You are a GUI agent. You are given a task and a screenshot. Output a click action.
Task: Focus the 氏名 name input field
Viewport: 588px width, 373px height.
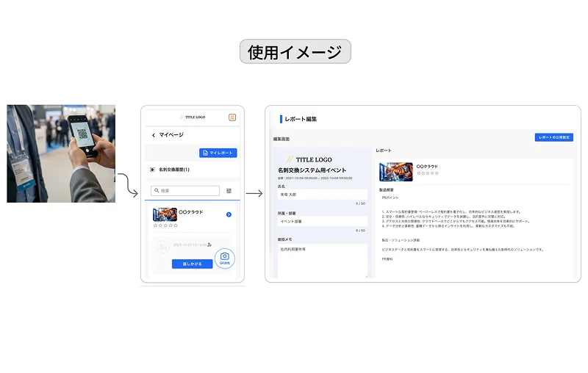[x=320, y=195]
